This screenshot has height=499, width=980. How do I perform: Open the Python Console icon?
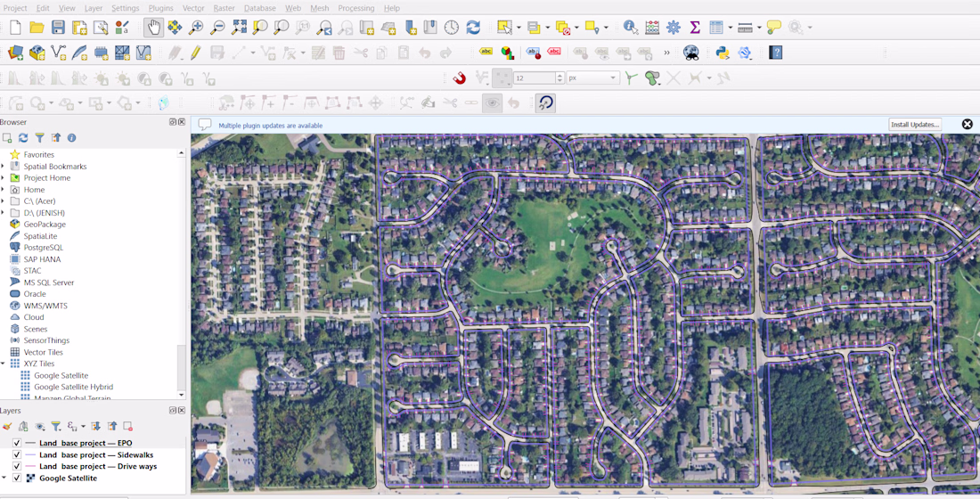click(723, 53)
